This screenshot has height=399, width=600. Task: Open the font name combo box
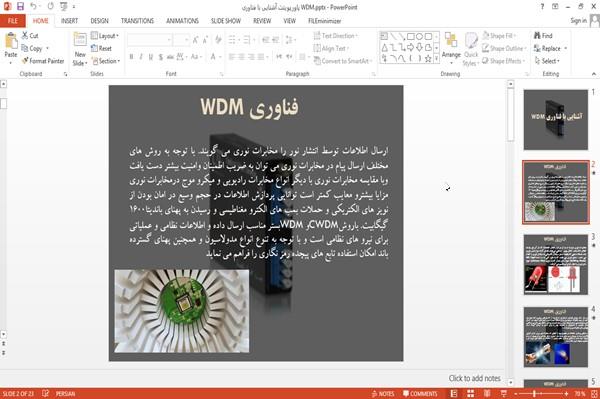click(x=149, y=39)
